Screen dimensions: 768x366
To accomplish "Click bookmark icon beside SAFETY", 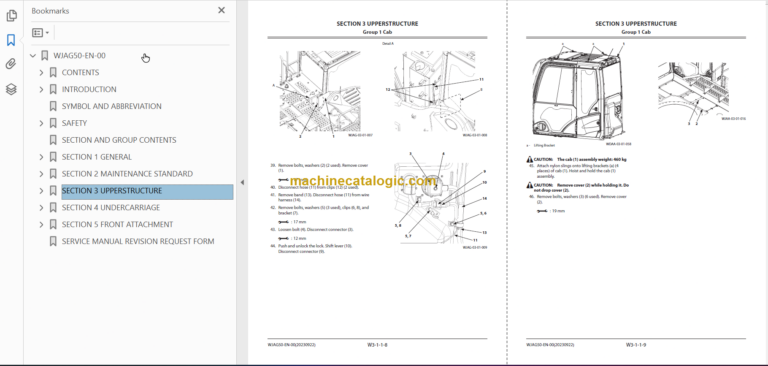I will pos(53,123).
